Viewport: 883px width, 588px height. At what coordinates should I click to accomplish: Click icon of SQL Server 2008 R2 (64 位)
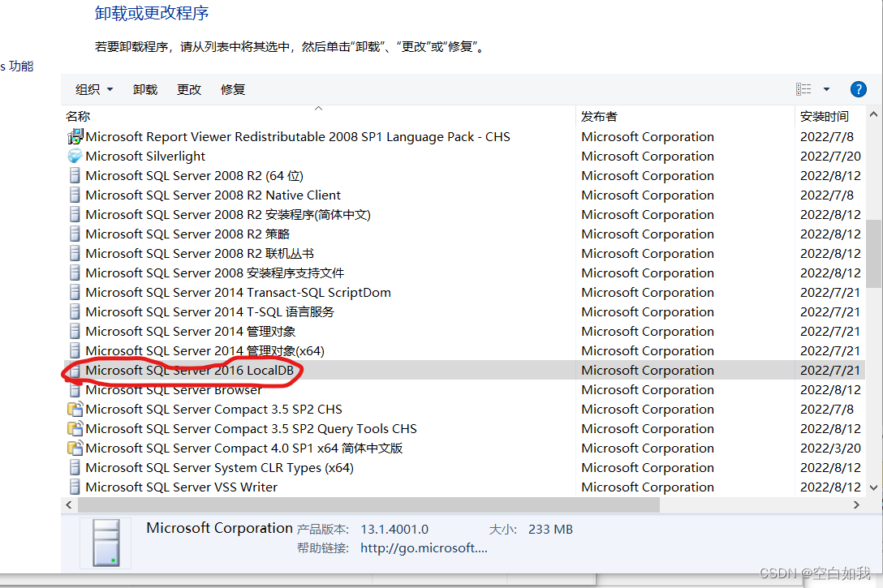75,175
